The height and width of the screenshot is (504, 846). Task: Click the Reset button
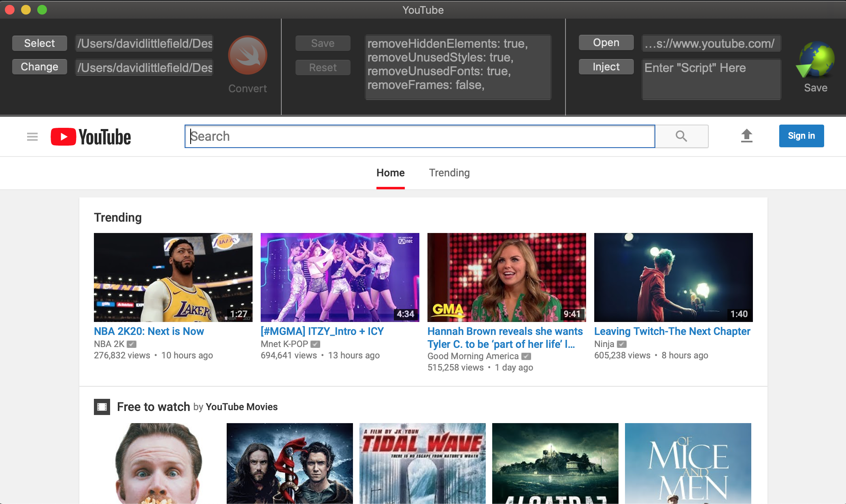click(323, 68)
